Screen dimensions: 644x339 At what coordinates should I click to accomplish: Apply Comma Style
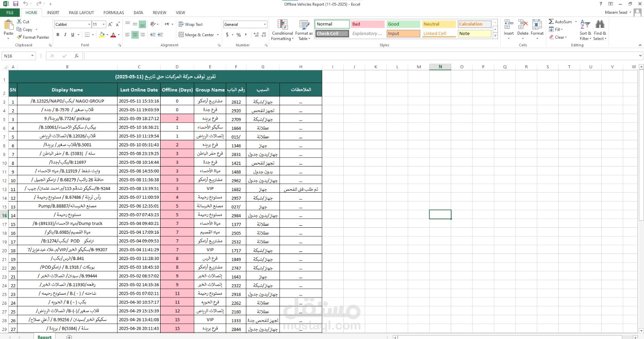pos(246,35)
